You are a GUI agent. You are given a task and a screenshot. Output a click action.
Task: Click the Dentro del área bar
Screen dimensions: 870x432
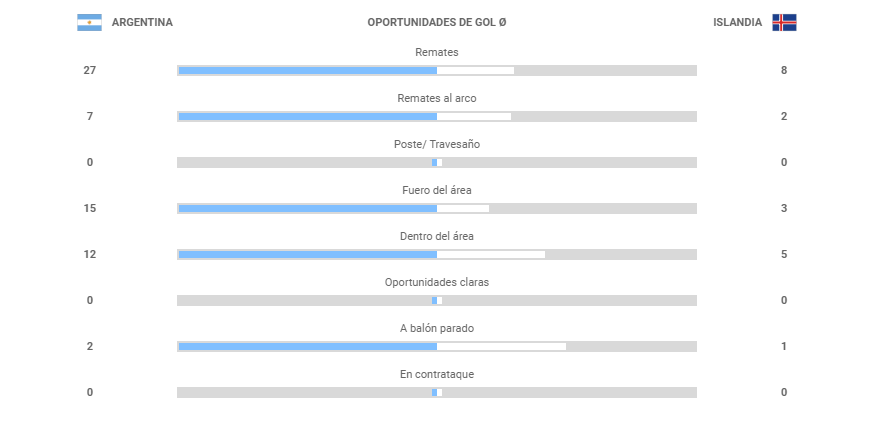(436, 254)
